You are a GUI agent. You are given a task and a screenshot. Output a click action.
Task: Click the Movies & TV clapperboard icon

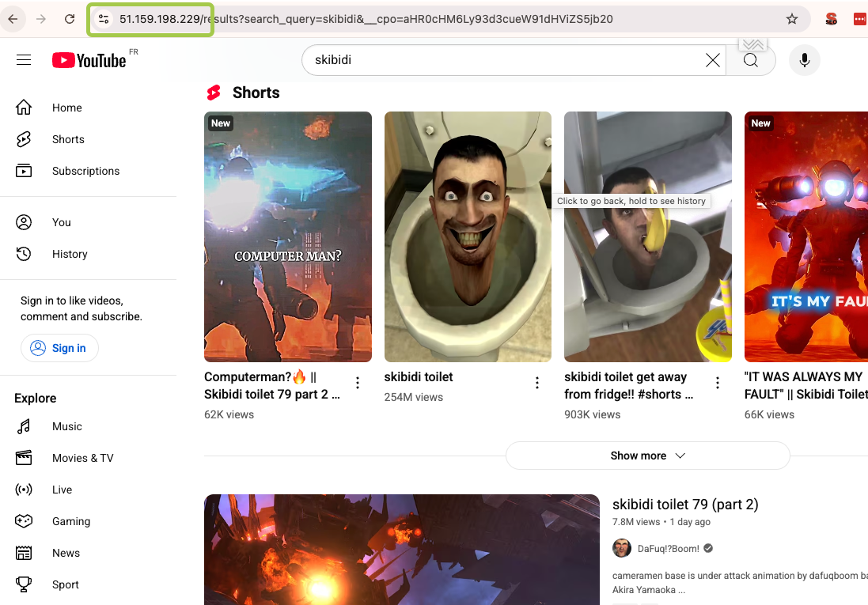pos(24,458)
